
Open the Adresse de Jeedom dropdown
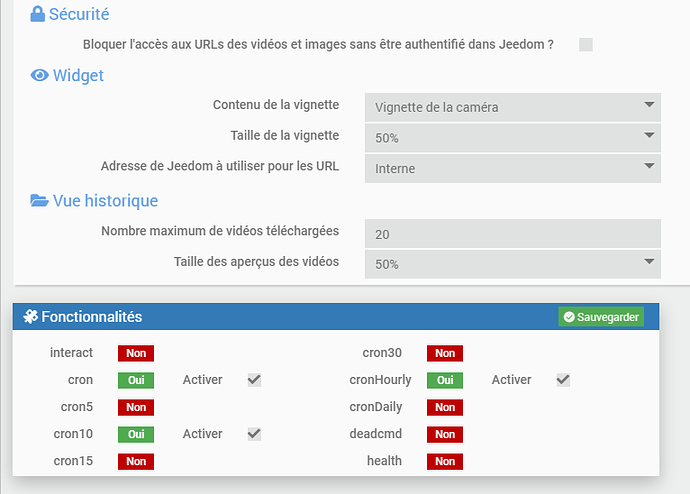[x=512, y=168]
